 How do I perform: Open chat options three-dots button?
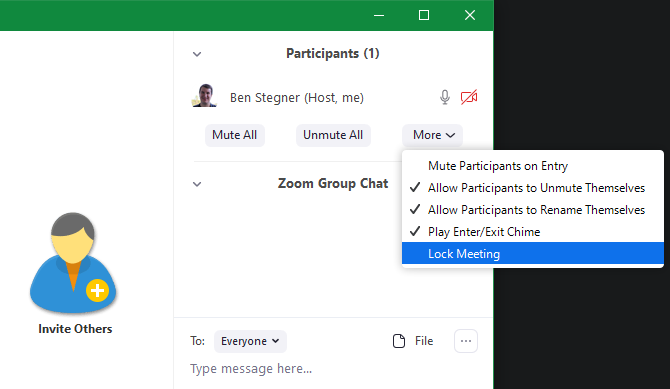[x=466, y=341]
